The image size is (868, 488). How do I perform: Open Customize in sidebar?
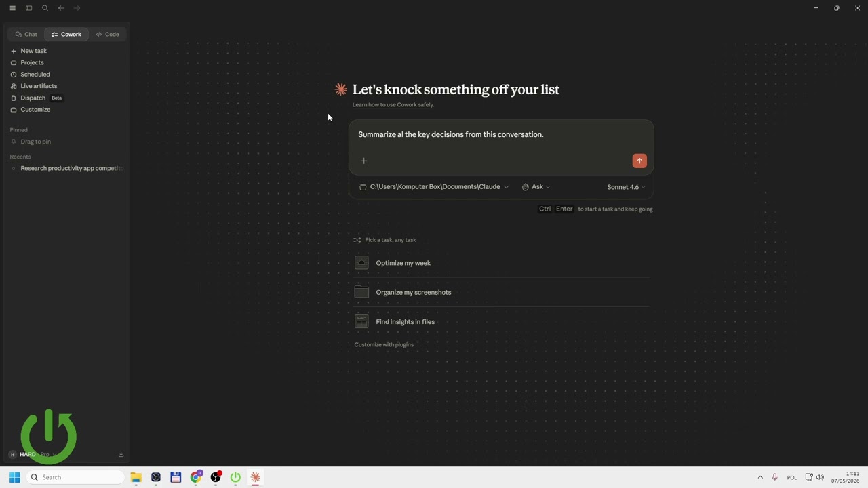66,110
